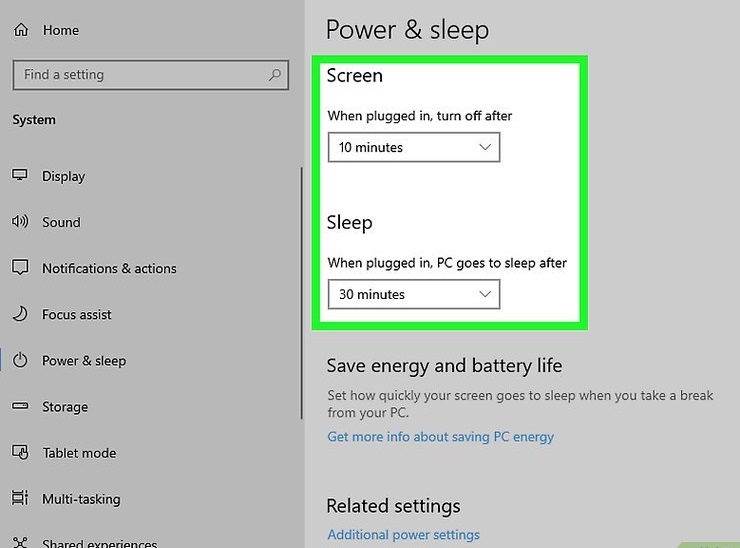
Task: Go to Focus assist settings
Action: [x=76, y=314]
